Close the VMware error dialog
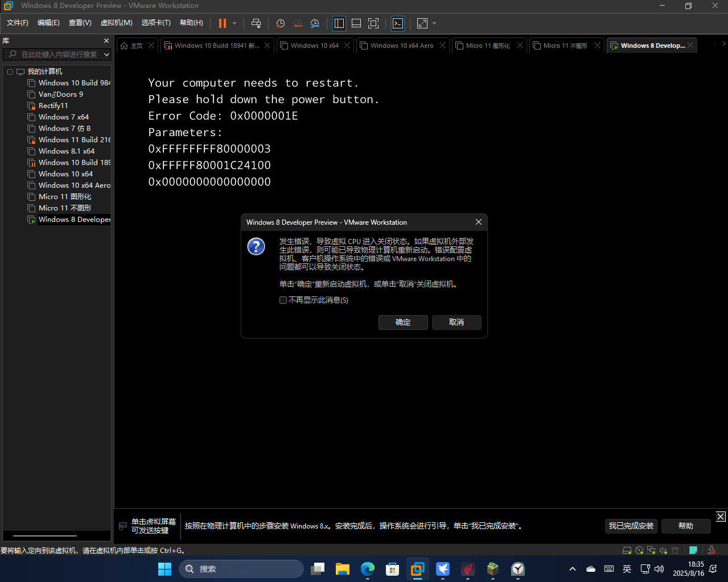Viewport: 728px width, 582px height. point(479,222)
